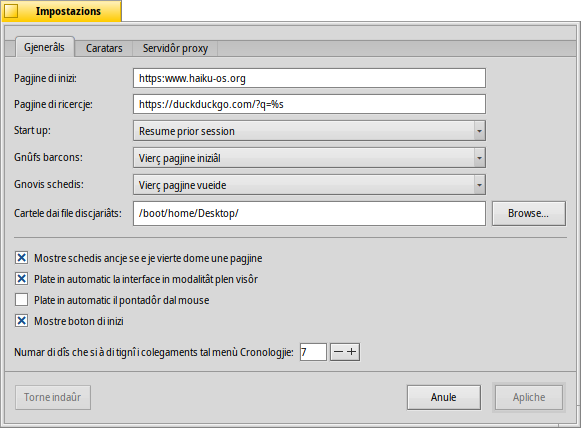Click the Anule button
581x428 pixels.
coord(444,397)
